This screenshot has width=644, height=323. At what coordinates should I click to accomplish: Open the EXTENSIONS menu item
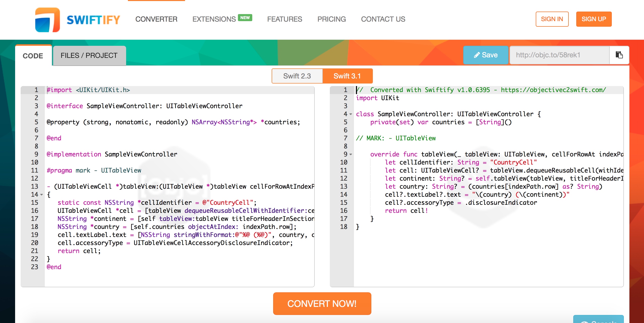214,19
